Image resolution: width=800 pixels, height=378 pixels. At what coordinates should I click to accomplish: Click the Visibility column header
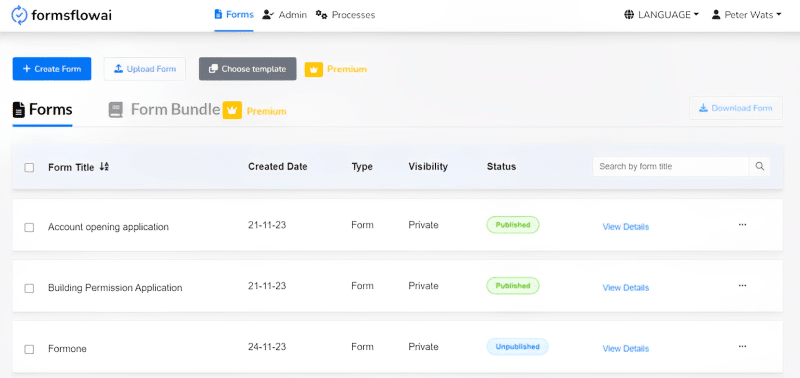428,166
